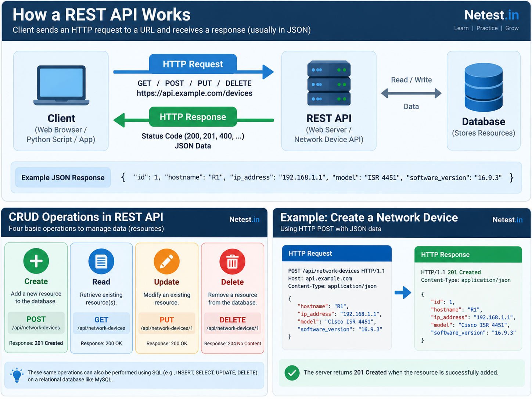Image resolution: width=532 pixels, height=399 pixels.
Task: Click the Create label in green card
Action: click(x=36, y=281)
